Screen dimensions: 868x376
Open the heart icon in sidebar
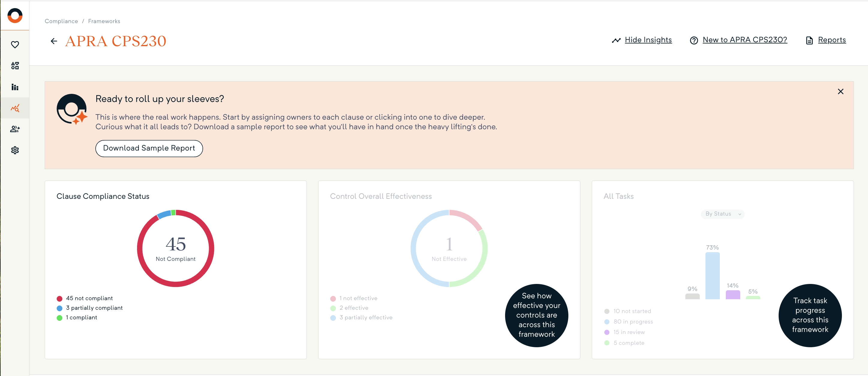15,44
